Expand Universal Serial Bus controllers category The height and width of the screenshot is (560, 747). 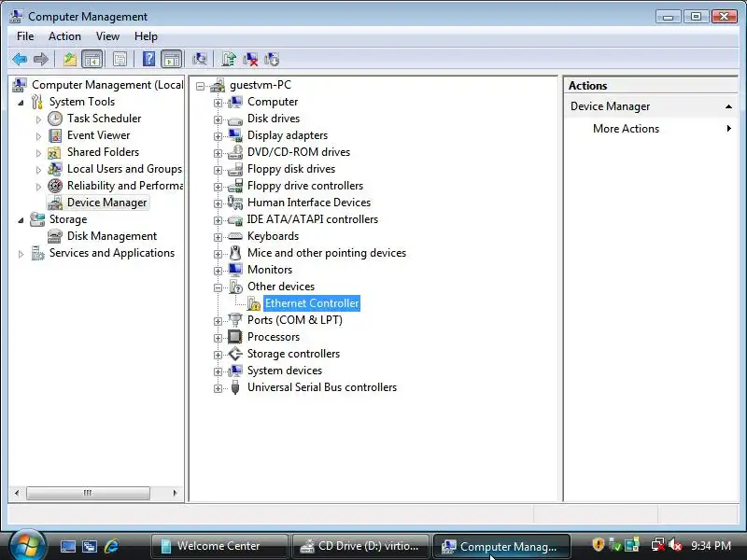pyautogui.click(x=218, y=388)
